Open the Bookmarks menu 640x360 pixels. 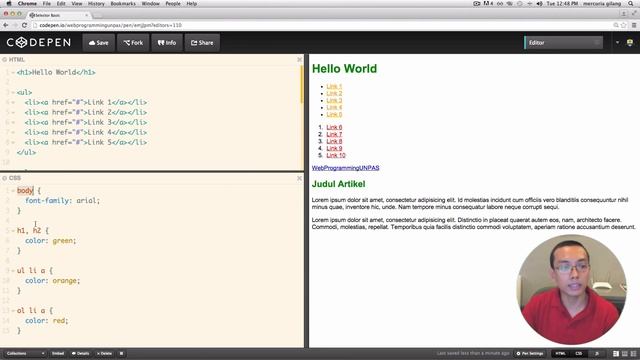[123, 3]
